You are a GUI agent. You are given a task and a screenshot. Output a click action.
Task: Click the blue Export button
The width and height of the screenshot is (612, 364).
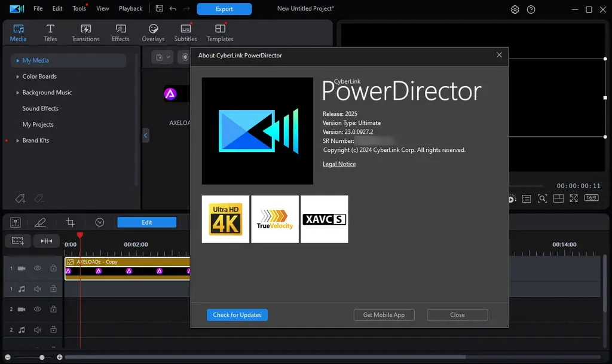point(224,9)
